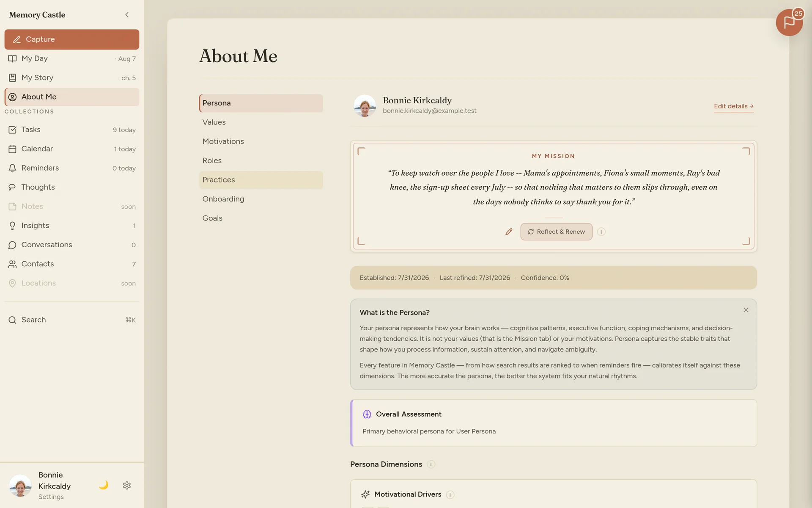Click Bonnie Kirkcaldy's profile photo in header
This screenshot has height=508, width=812.
pyautogui.click(x=365, y=105)
